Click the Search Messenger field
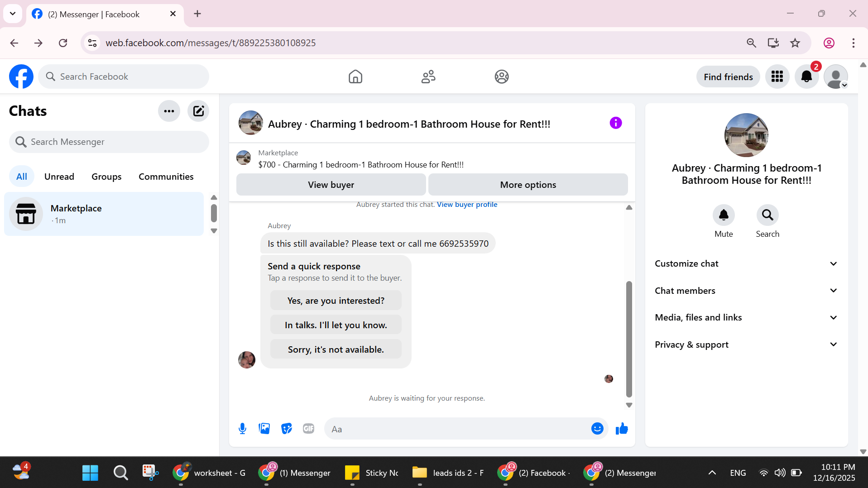 pyautogui.click(x=109, y=142)
